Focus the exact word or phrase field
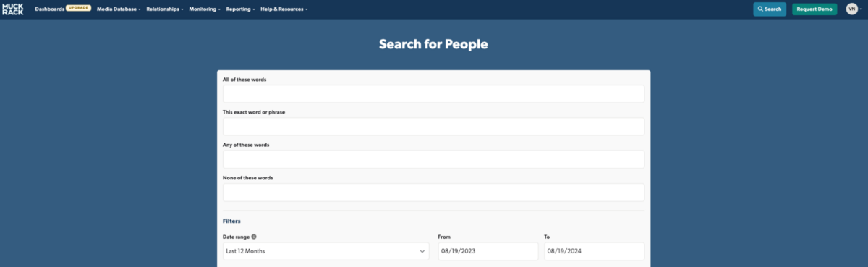Screen dimensions: 868x267 click(x=433, y=127)
